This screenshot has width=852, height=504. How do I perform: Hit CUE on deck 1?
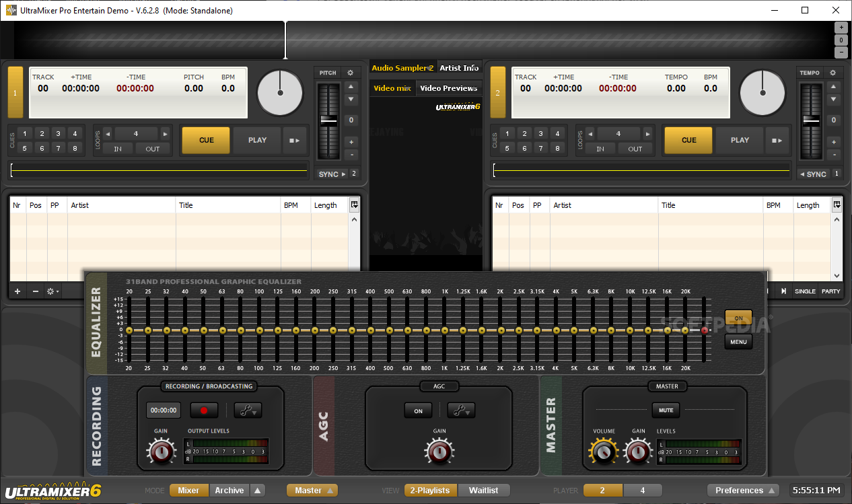point(206,141)
